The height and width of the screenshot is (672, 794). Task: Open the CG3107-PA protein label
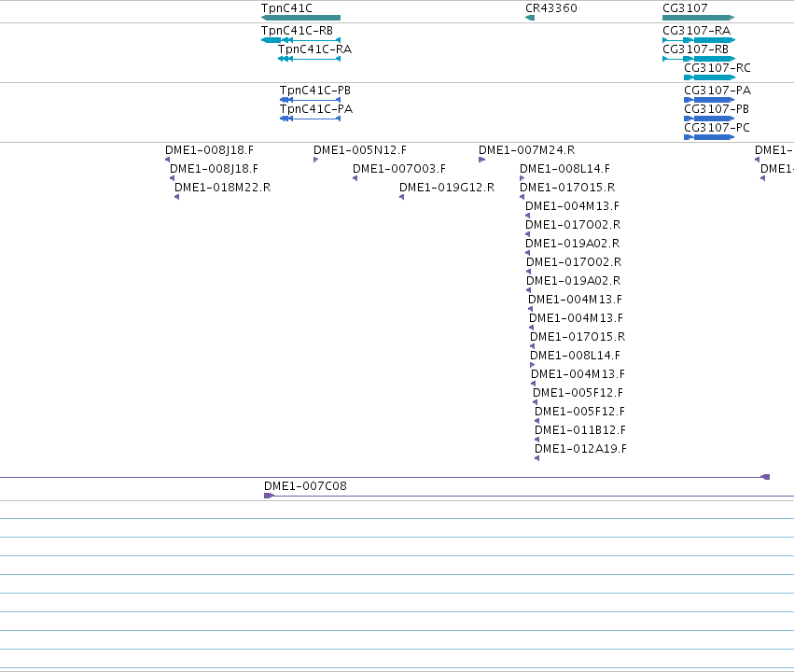click(717, 91)
